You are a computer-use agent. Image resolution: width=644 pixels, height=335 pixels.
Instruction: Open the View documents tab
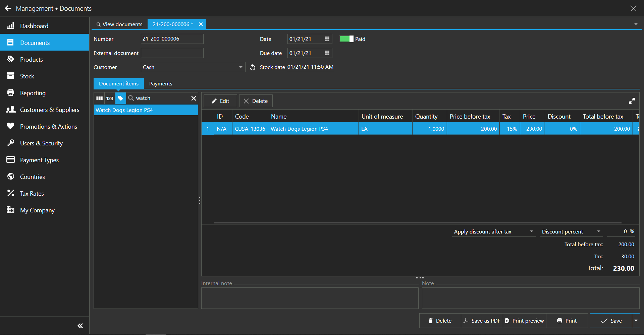[x=119, y=24]
